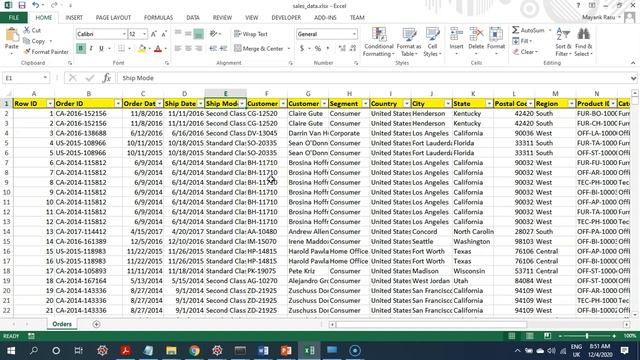The image size is (640, 360).
Task: Click the Insert Function fx icon
Action: tap(107, 78)
